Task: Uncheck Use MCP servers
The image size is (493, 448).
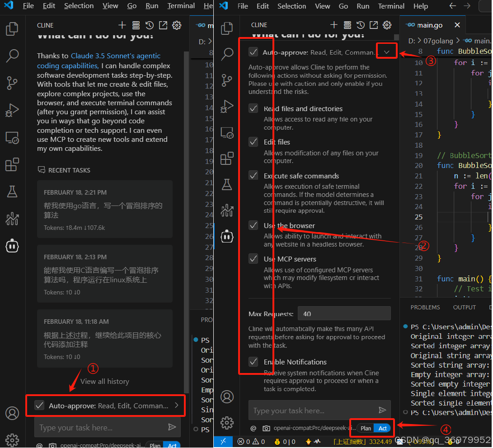Action: tap(253, 259)
